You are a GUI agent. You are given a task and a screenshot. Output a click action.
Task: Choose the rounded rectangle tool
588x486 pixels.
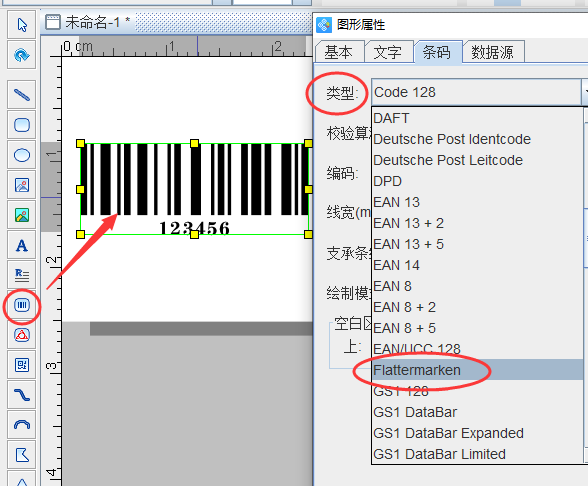point(22,125)
